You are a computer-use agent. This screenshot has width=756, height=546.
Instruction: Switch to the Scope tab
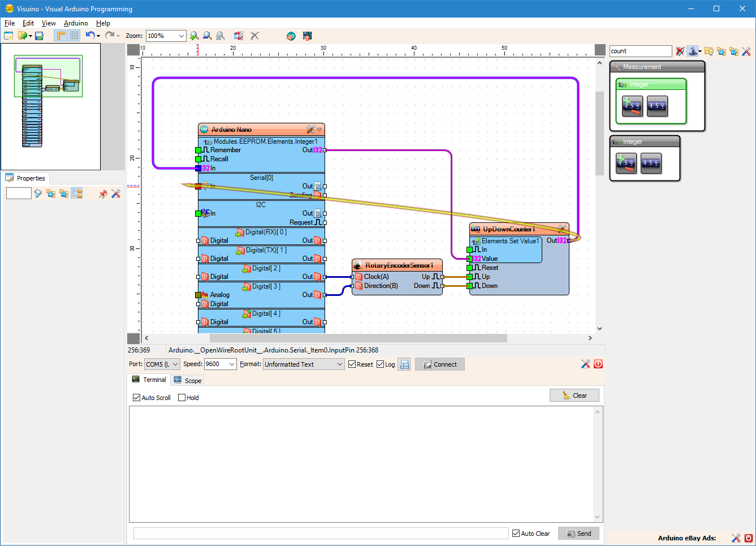[x=188, y=380]
